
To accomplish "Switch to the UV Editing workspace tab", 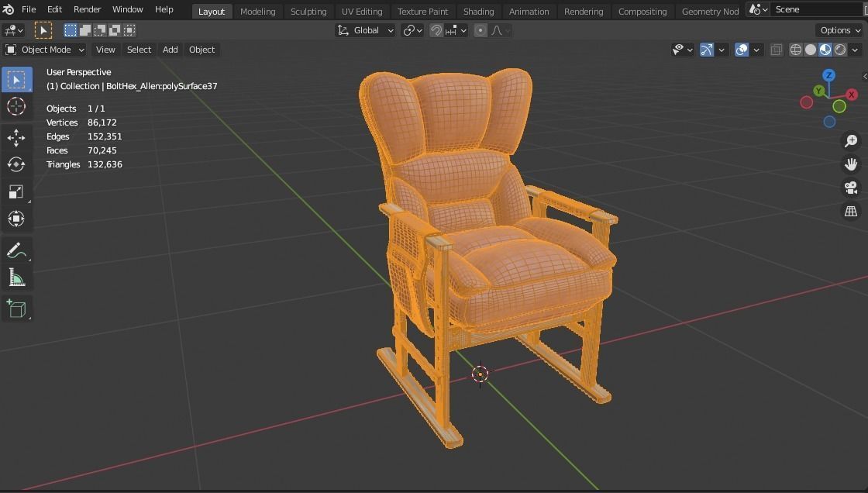I will click(x=362, y=11).
